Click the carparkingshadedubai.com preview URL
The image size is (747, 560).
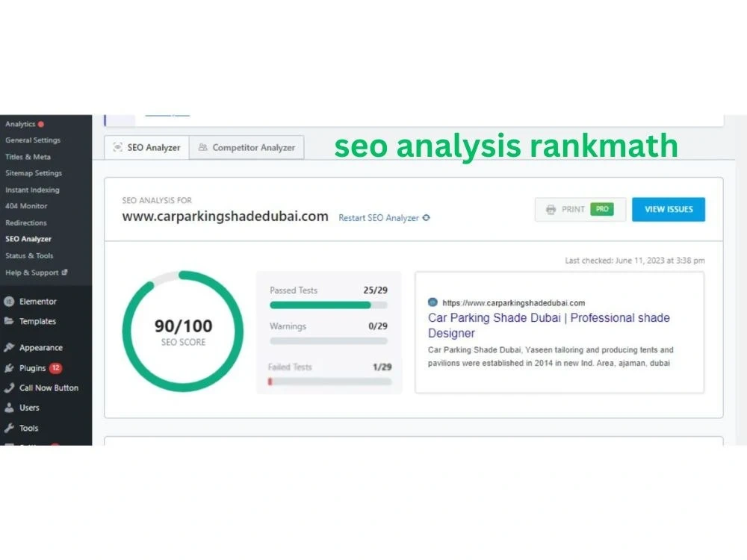pyautogui.click(x=514, y=303)
